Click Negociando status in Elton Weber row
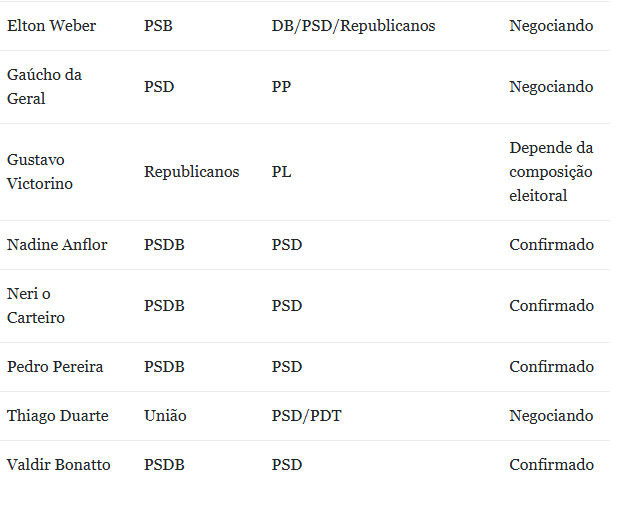Screen dimensions: 619x506 click(551, 26)
